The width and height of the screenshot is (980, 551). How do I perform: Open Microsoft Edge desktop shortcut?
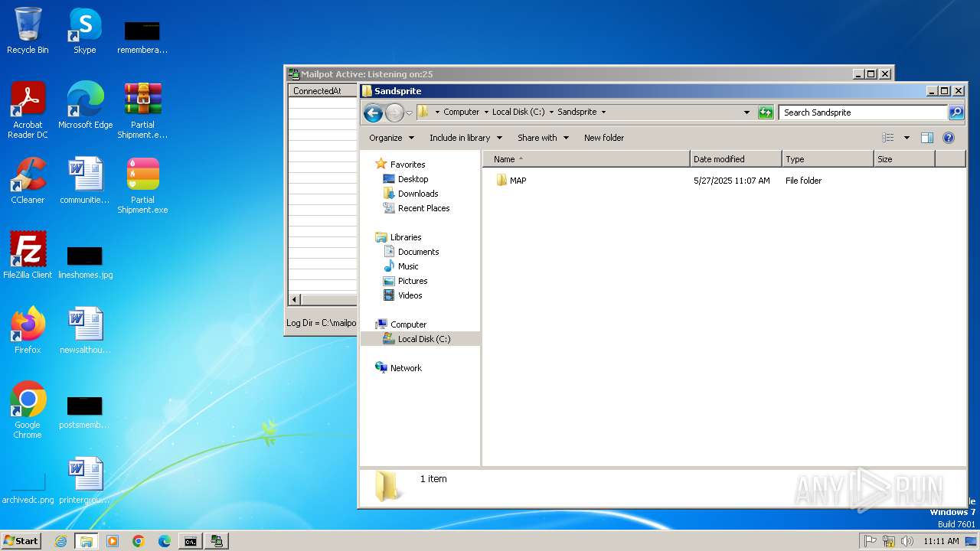(x=85, y=106)
